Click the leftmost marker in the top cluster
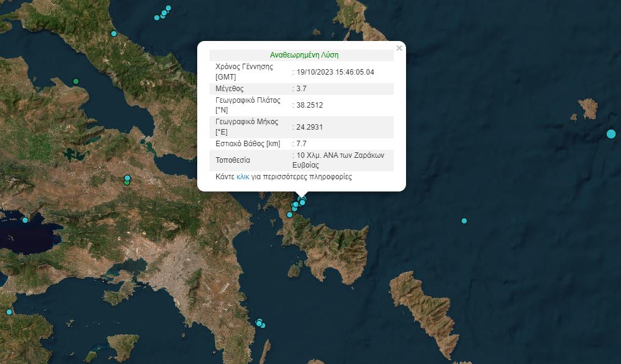 (x=157, y=18)
